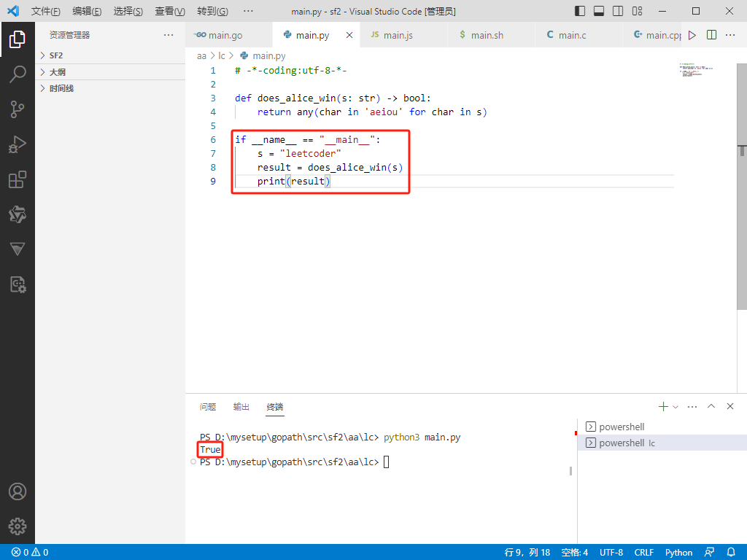This screenshot has height=560, width=747.
Task: Click the terminal scrollbar thumb
Action: pyautogui.click(x=570, y=471)
